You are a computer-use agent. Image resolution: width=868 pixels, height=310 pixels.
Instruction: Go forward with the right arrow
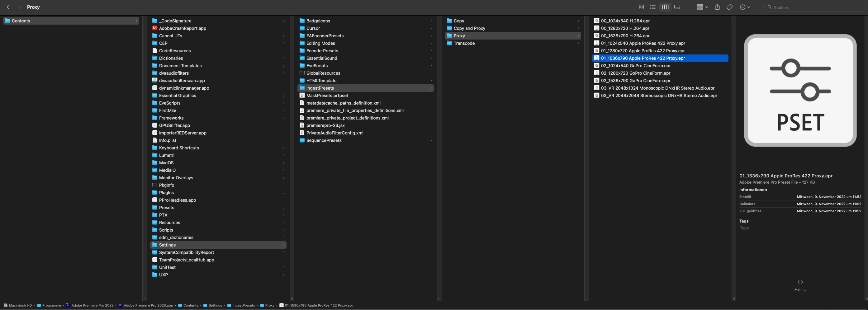[x=19, y=7]
